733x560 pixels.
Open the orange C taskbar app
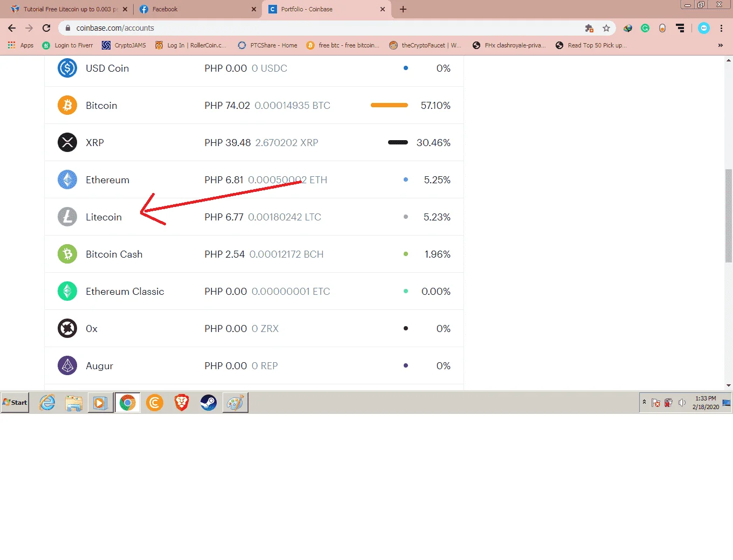pos(155,403)
